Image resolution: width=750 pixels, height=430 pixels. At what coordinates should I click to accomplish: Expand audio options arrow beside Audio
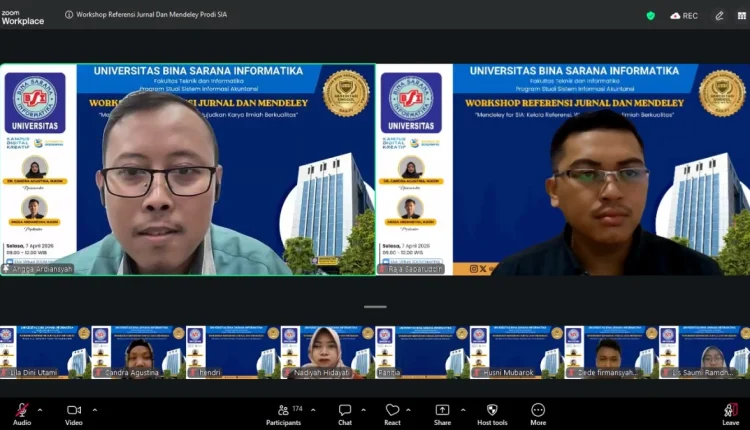click(40, 410)
